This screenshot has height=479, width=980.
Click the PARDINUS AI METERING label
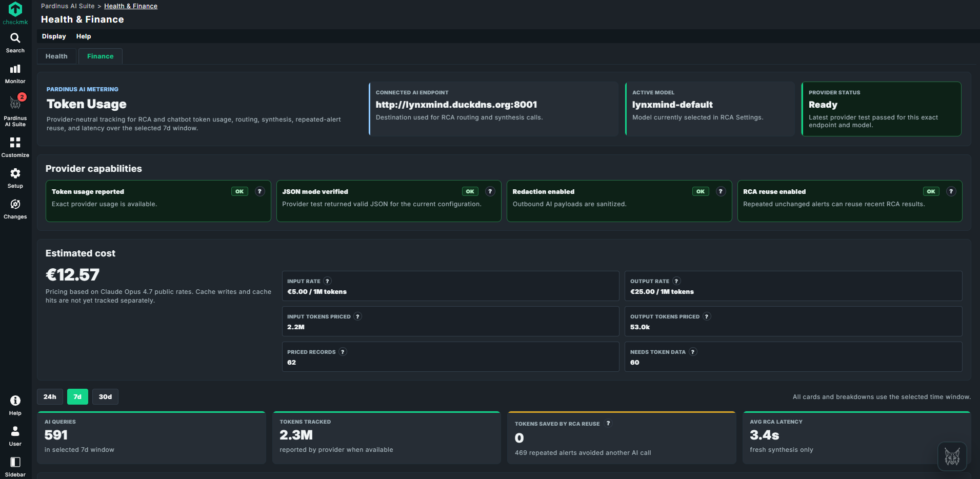[83, 89]
